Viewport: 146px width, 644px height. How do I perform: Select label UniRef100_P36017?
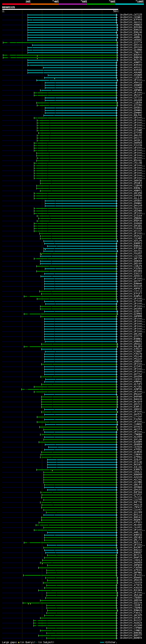pos(131,612)
